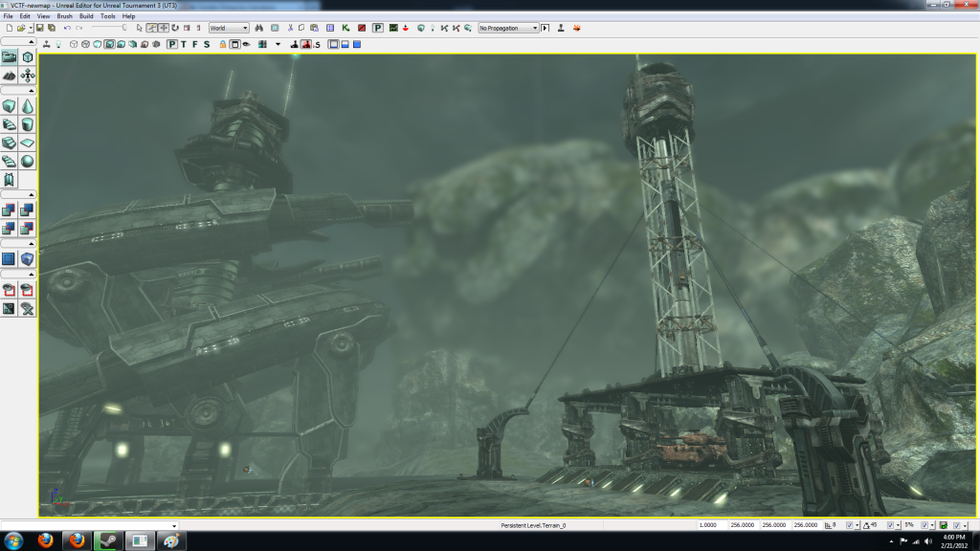Collapse the Volumes section in the toolbox
This screenshot has width=980, height=551.
click(32, 244)
